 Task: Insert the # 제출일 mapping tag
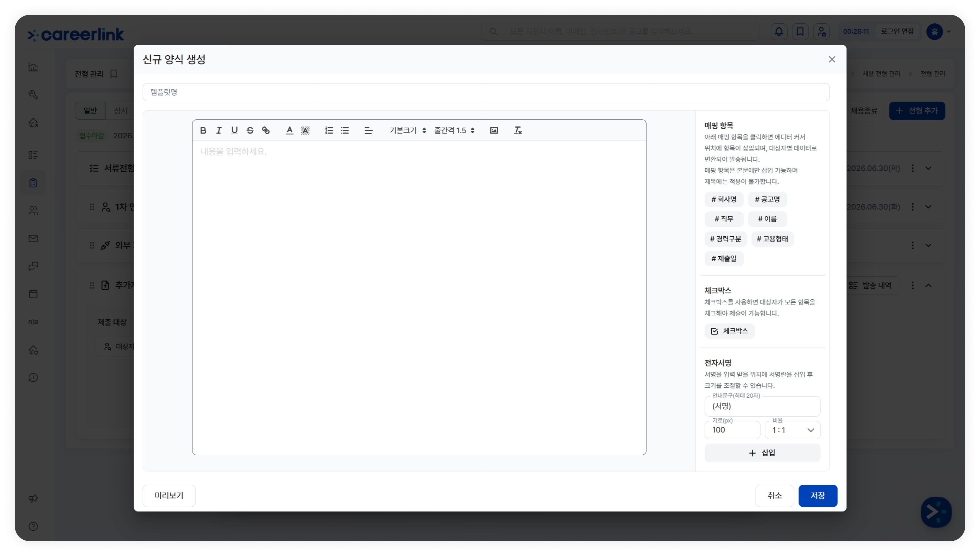(723, 259)
